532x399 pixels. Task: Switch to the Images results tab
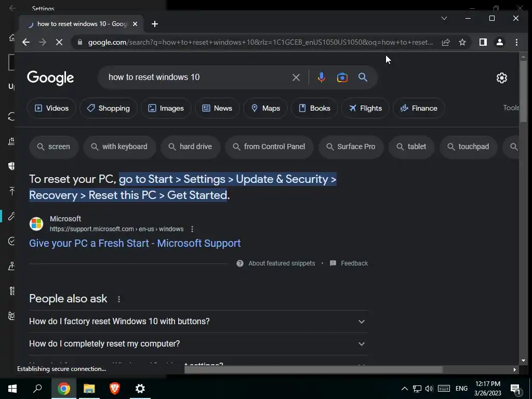[x=166, y=108]
